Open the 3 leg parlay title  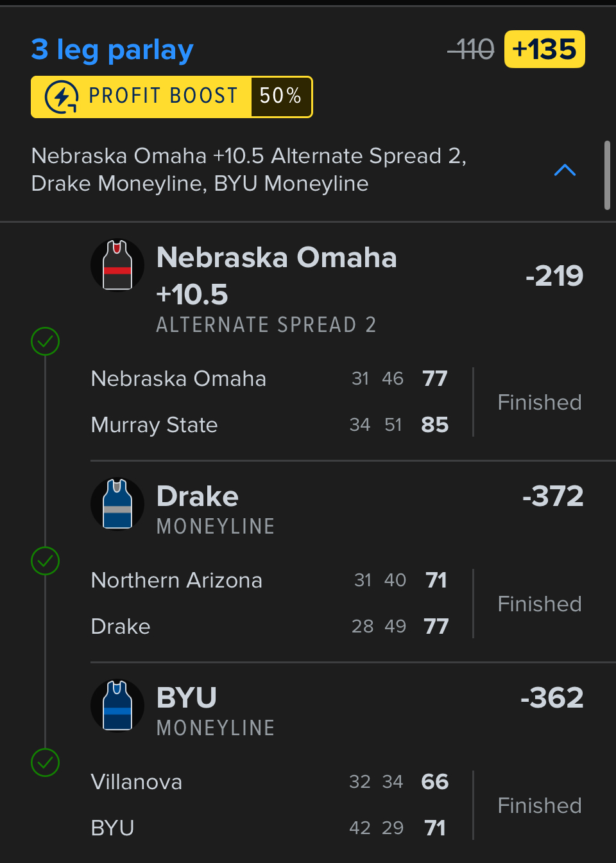[112, 49]
